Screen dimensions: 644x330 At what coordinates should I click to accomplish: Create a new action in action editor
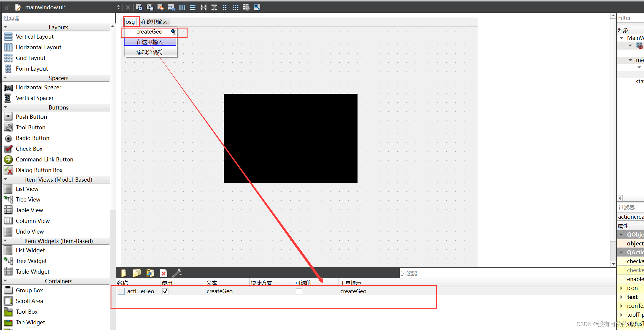pos(123,273)
